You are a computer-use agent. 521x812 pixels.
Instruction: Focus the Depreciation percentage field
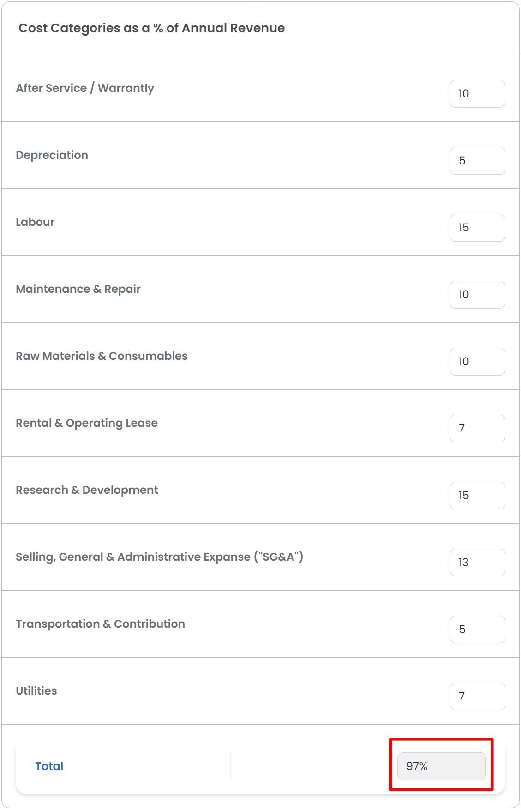[477, 161]
